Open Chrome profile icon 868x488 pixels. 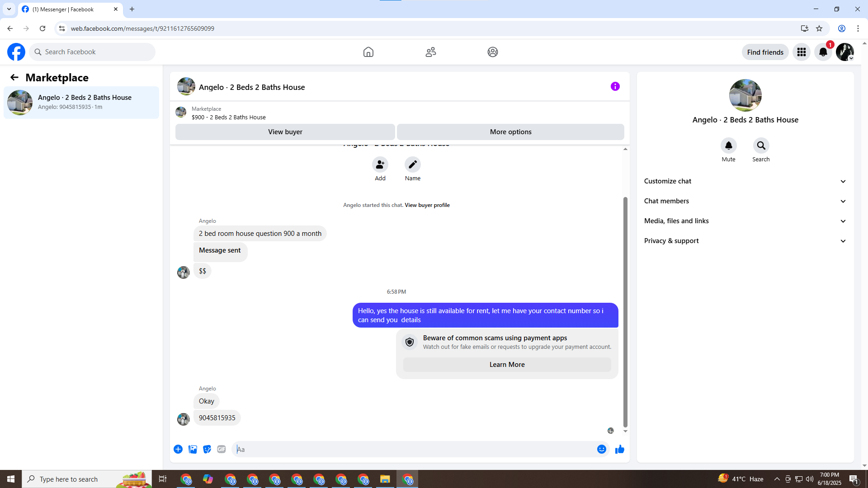pyautogui.click(x=842, y=28)
